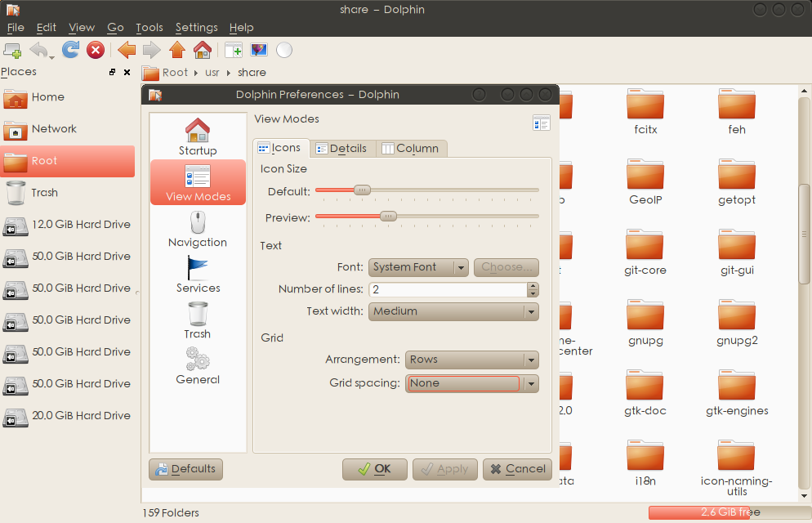The width and height of the screenshot is (812, 523).
Task: Open the Help menu
Action: pyautogui.click(x=241, y=28)
